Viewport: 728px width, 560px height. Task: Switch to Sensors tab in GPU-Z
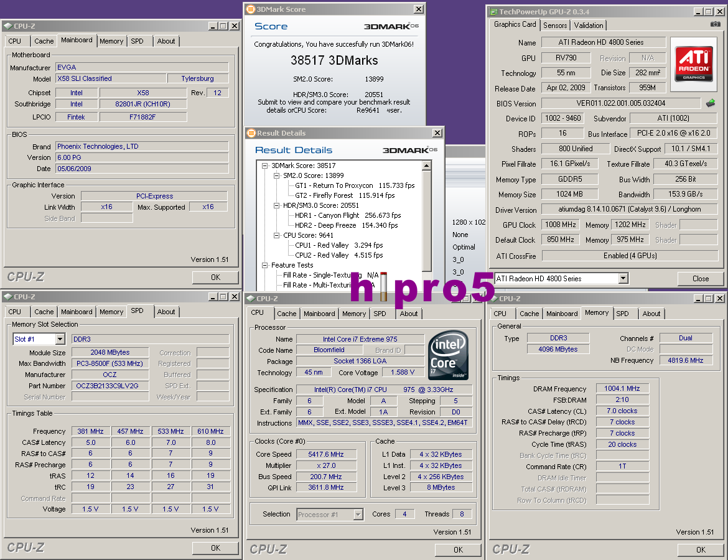(x=555, y=26)
